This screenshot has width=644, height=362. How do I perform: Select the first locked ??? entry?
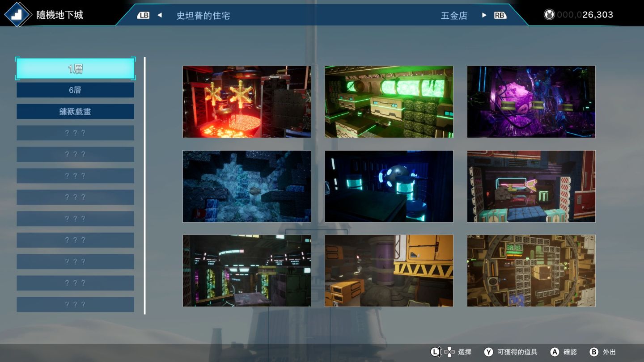pos(75,133)
